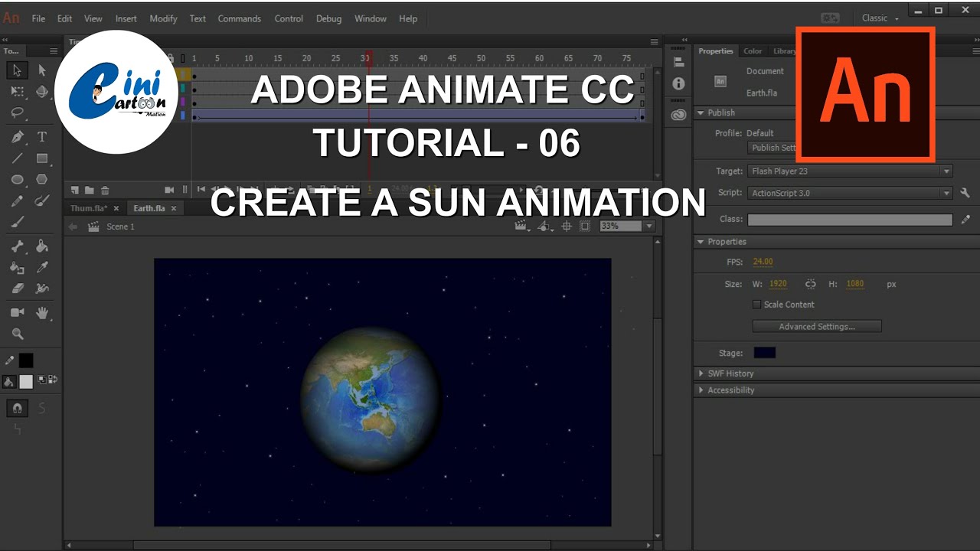
Task: Select the Bone tool
Action: [x=17, y=246]
